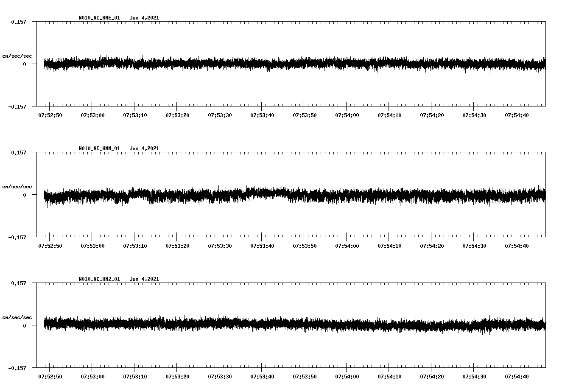
Task: Click the 0.157 upper limit on HNZ axis
Action: (19, 283)
